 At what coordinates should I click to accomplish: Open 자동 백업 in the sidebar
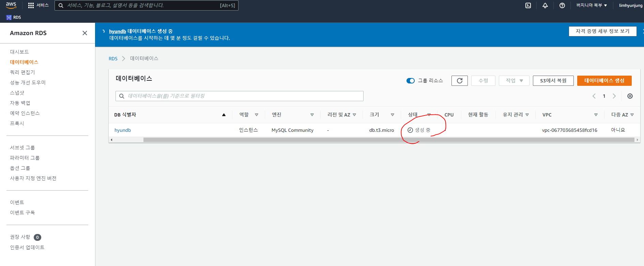pyautogui.click(x=20, y=103)
